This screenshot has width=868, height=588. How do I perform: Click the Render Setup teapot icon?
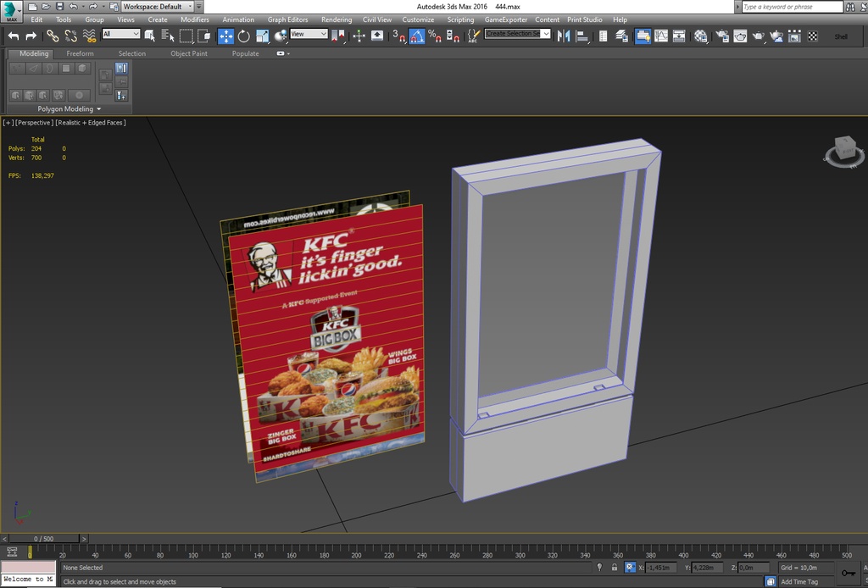(721, 36)
